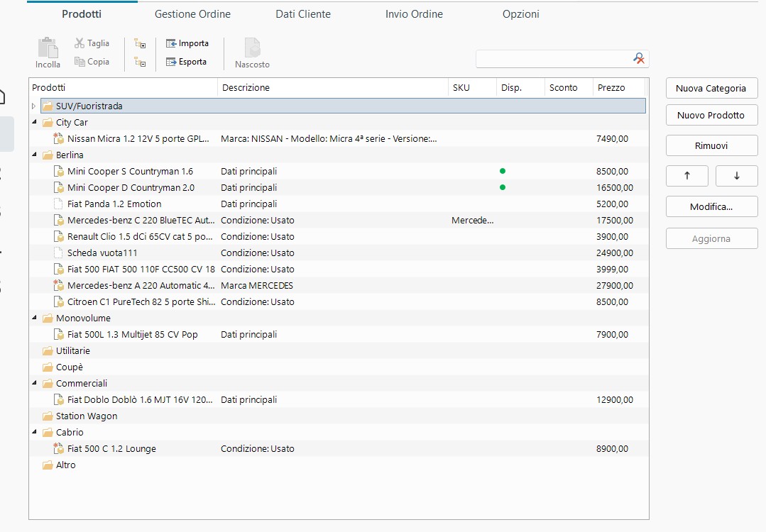Select the Fiat 500 C 1.2 Lounge row
Image resolution: width=766 pixels, height=532 pixels.
(111, 449)
